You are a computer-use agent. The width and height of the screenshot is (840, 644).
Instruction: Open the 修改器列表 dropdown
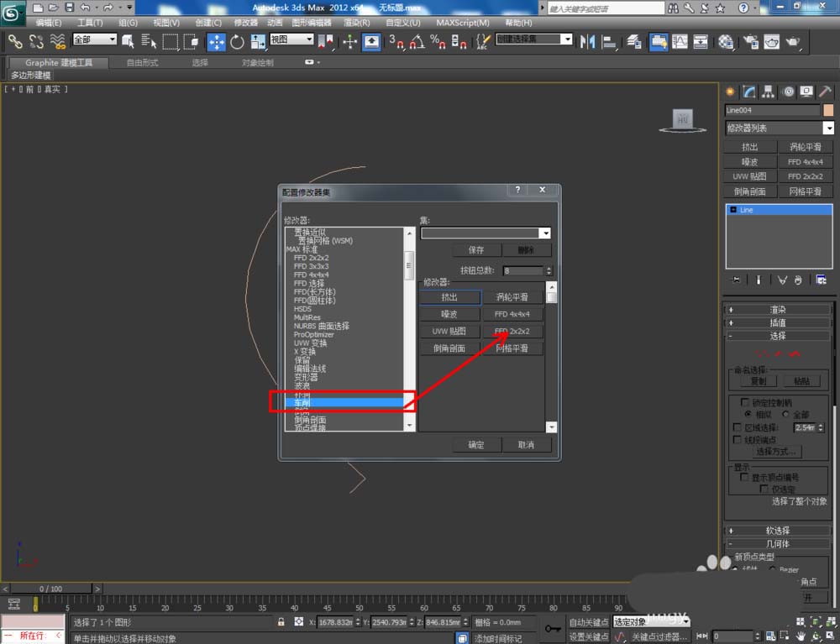pyautogui.click(x=828, y=128)
